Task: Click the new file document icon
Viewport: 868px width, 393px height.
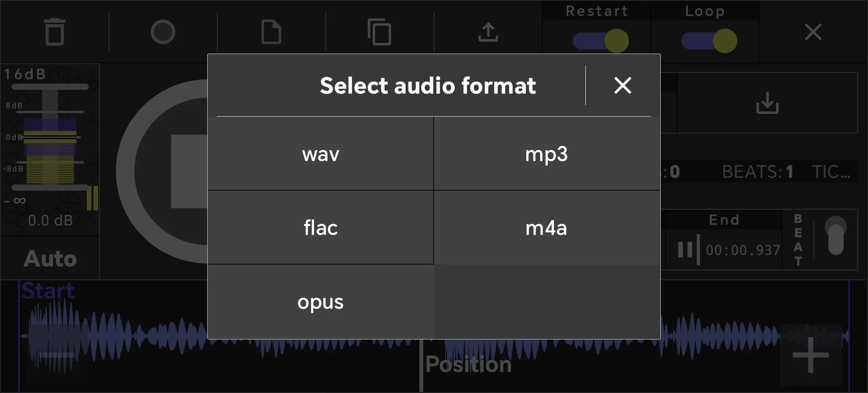Action: click(271, 32)
